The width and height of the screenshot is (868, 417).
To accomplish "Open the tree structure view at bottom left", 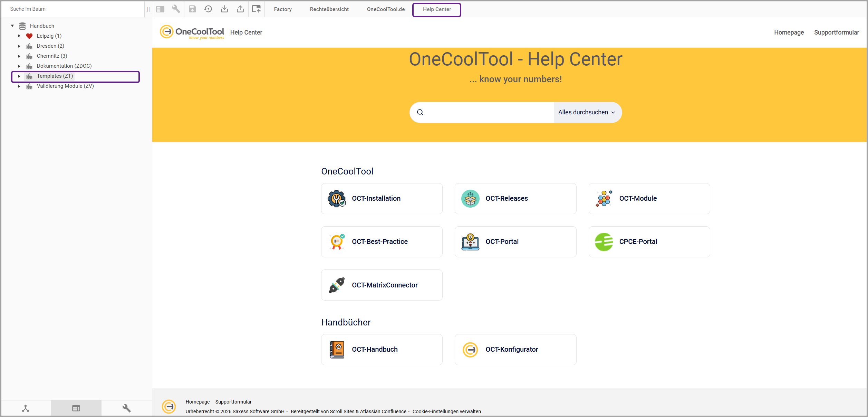I will pyautogui.click(x=26, y=408).
